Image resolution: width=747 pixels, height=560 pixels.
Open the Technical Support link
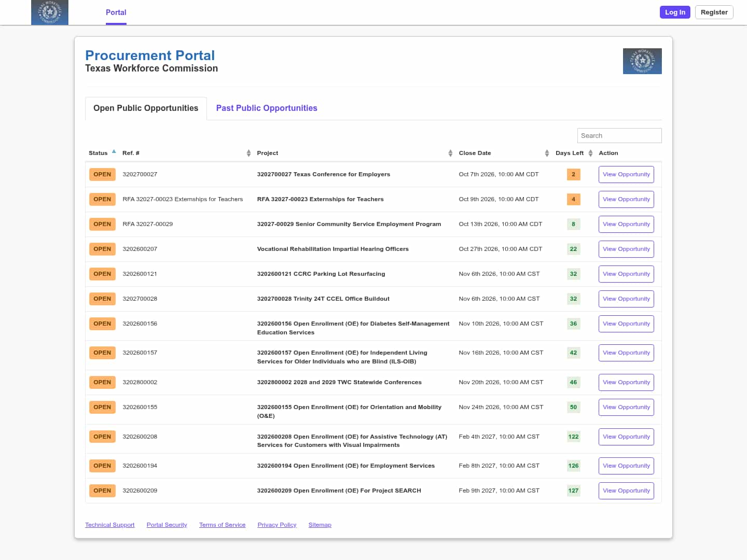[x=110, y=525]
